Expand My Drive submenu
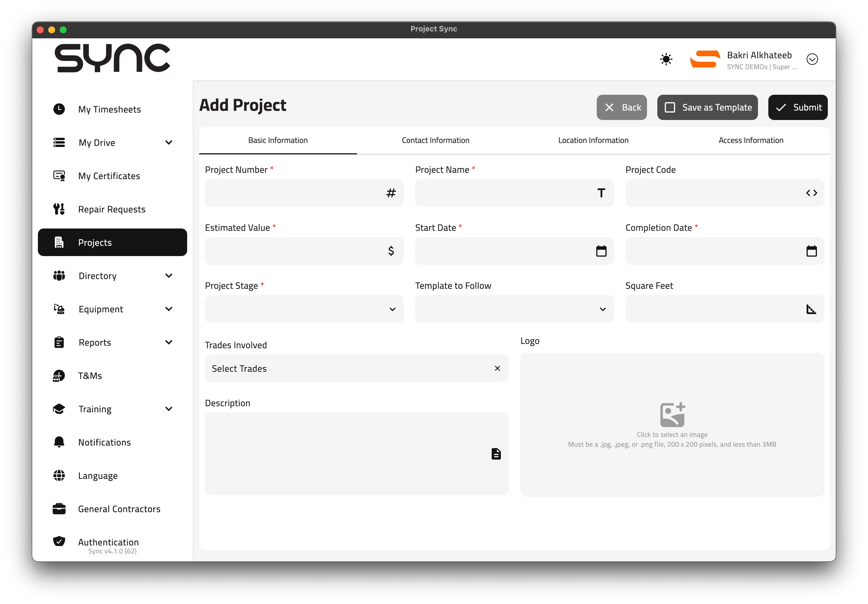 [168, 142]
